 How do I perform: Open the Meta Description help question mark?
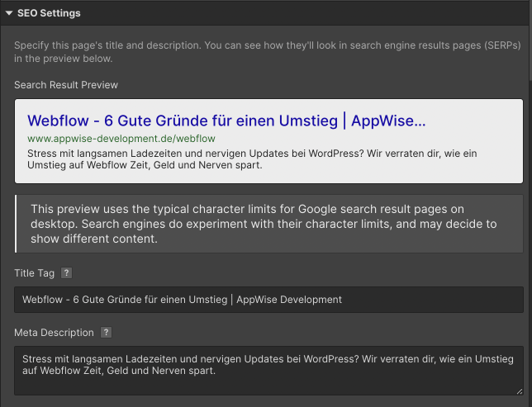coord(106,333)
